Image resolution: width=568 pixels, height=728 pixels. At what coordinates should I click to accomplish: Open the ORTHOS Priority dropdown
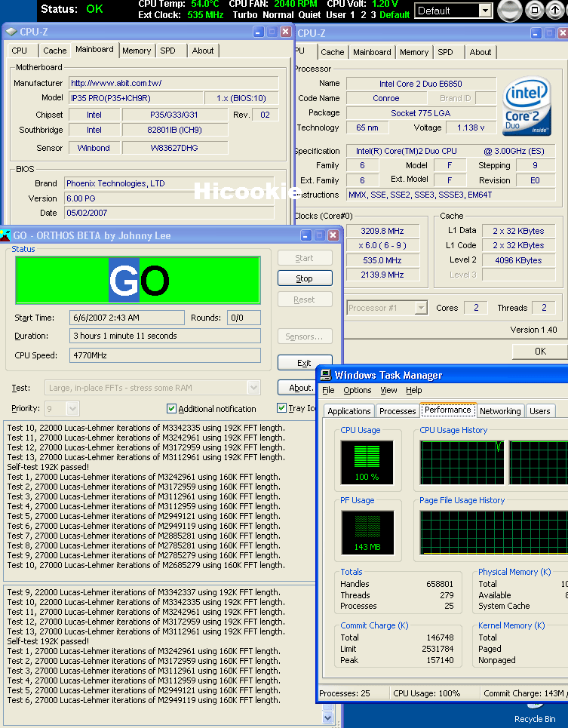point(72,409)
